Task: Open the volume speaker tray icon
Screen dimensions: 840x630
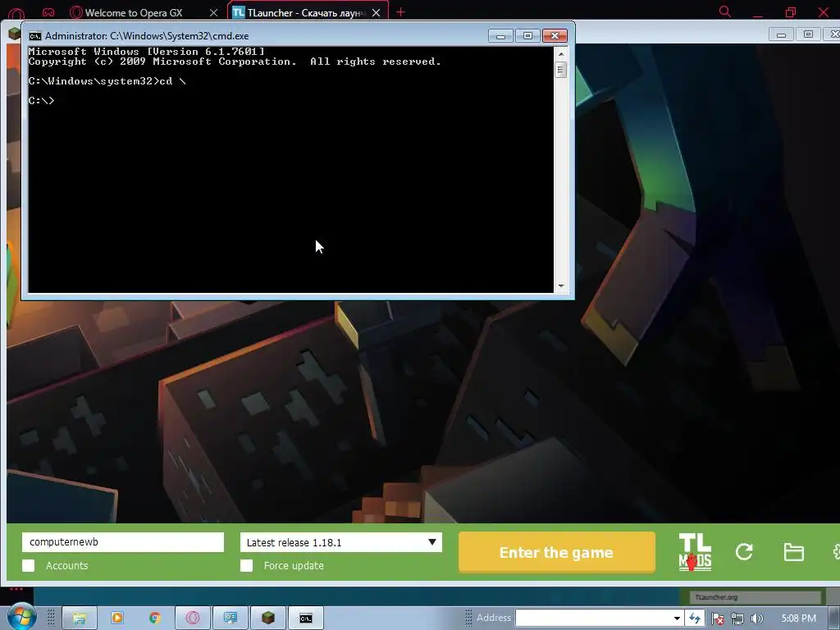Action: [756, 619]
